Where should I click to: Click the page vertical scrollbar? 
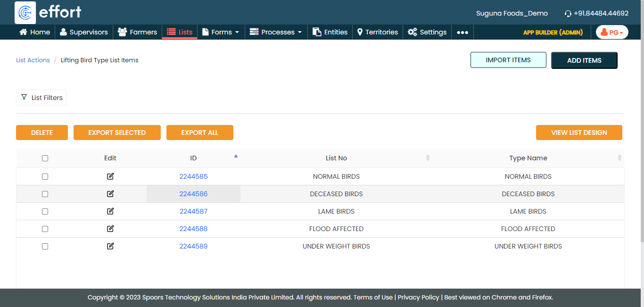pyautogui.click(x=641, y=141)
